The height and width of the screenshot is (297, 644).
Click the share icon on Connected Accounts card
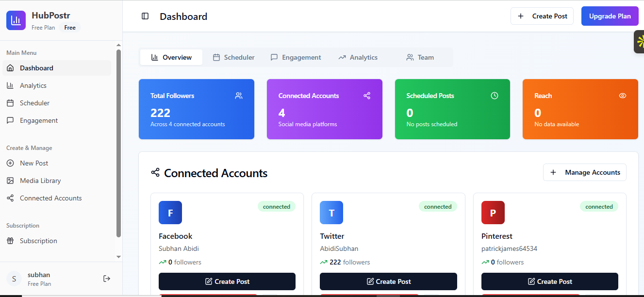367,96
